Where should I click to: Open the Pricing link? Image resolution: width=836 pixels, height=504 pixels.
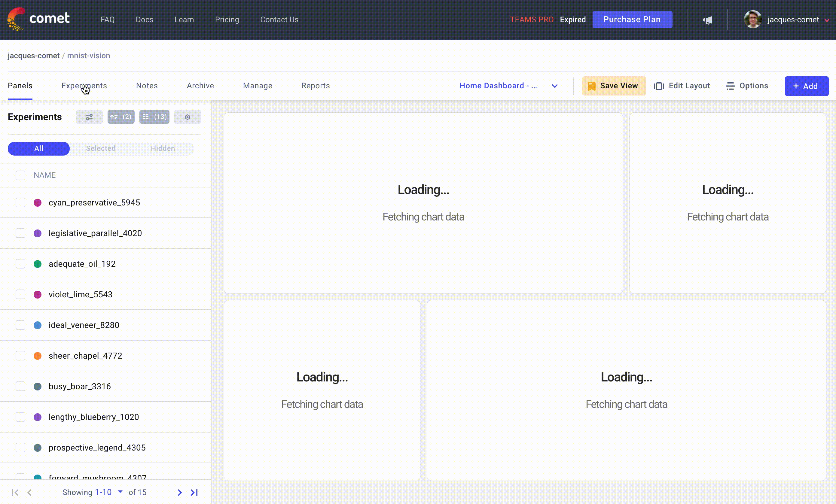(x=227, y=20)
